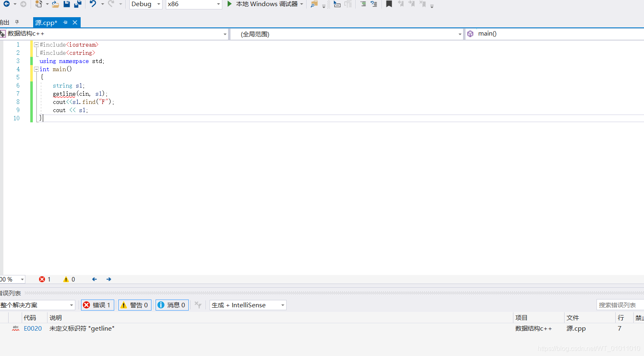Clear all bookmarks icon
The width and height of the screenshot is (644, 356).
click(423, 4)
